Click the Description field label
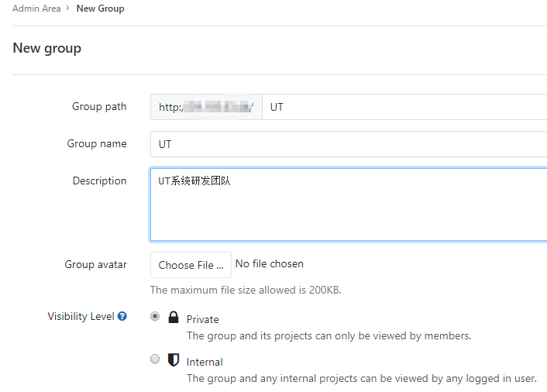 (99, 181)
